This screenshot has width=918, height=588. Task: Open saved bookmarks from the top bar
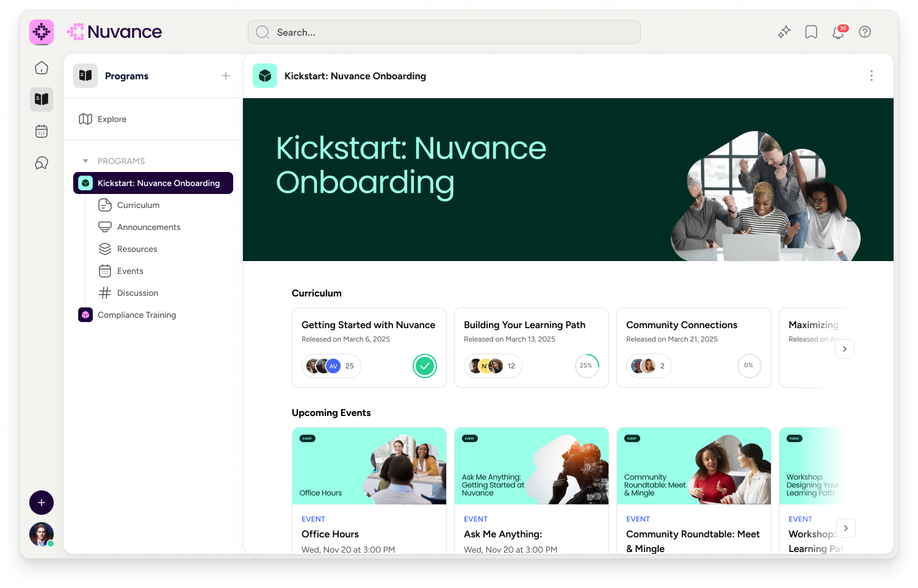coord(811,32)
